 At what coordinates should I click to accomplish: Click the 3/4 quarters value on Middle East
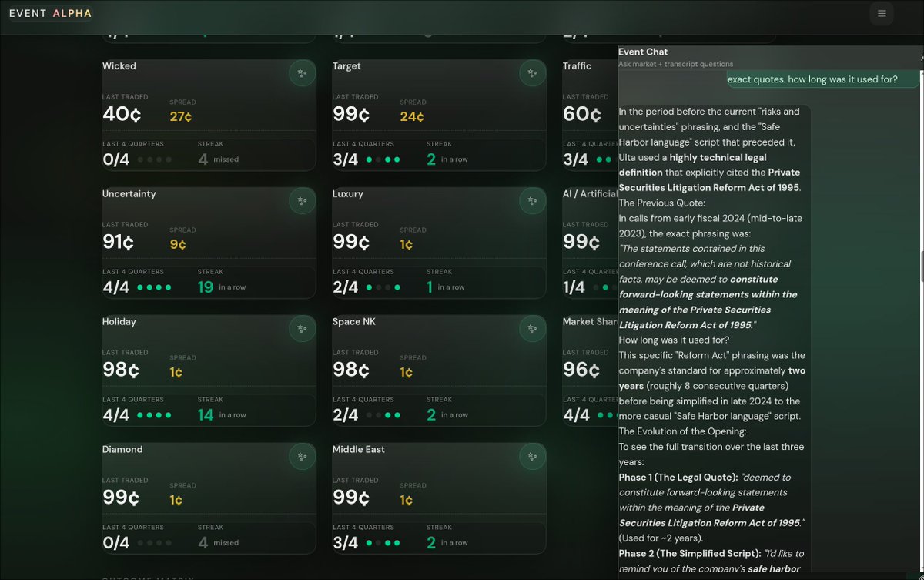pos(346,543)
